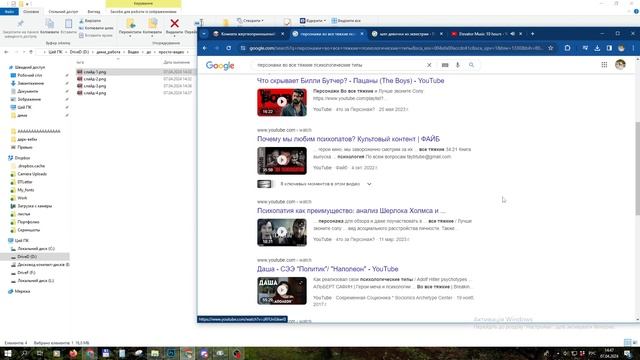
Task: Expand key moments in this video
Action: point(369,184)
